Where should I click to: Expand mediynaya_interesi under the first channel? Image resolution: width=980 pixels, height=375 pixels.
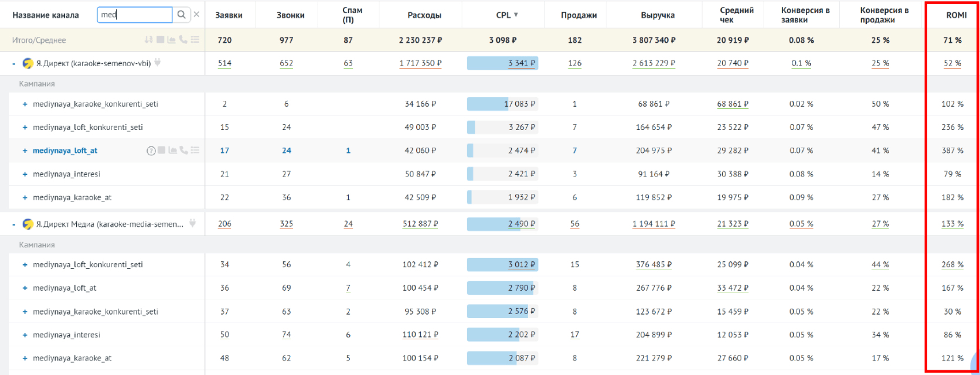tap(25, 174)
